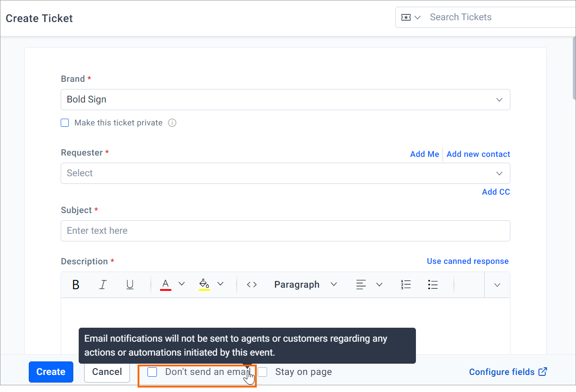Open info icon beside private ticket option
The width and height of the screenshot is (576, 392).
click(x=172, y=123)
